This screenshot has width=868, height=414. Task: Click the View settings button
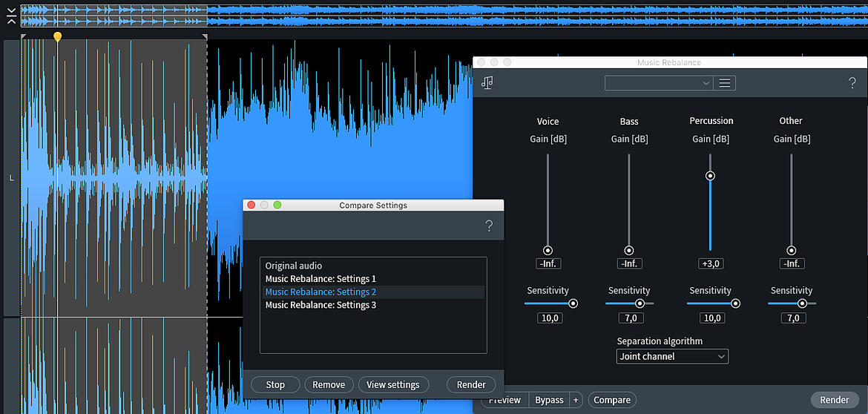coord(394,384)
